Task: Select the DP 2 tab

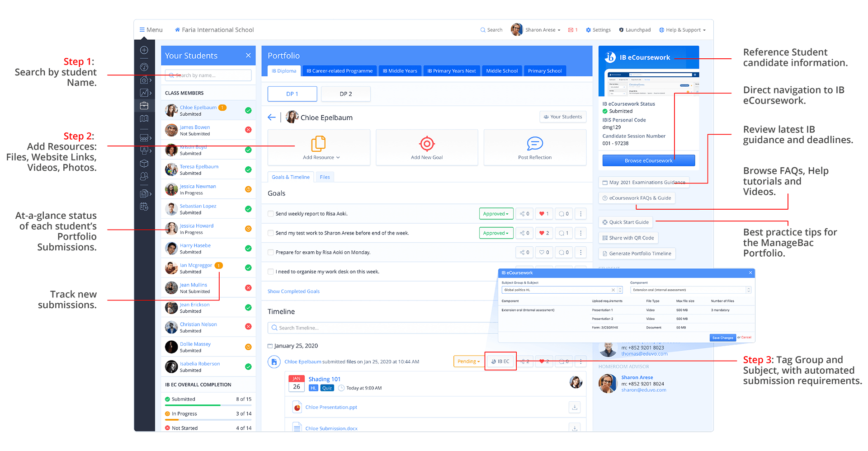Action: tap(346, 94)
